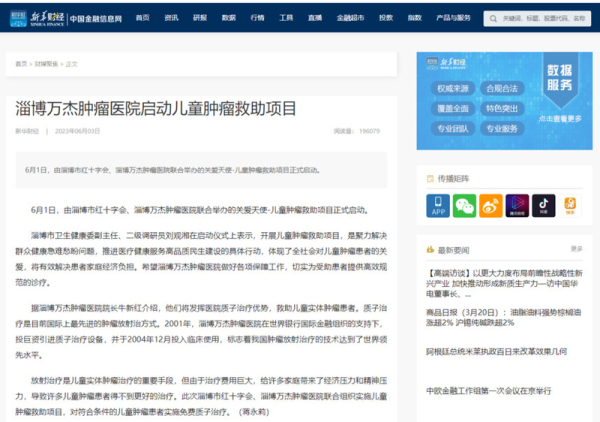The height and width of the screenshot is (422, 600).
Task: Open the Weibo icon in 传播矩阵
Action: 491,206
